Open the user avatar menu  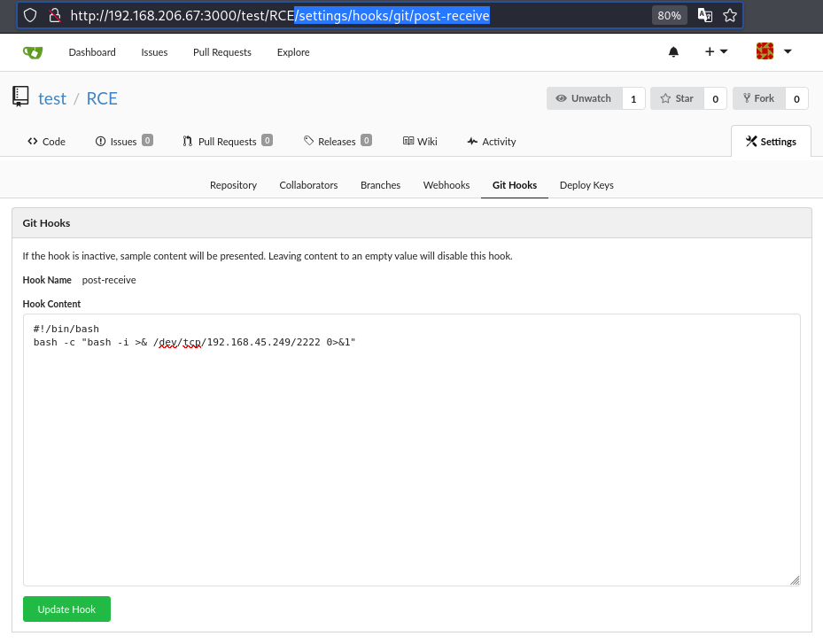click(773, 51)
